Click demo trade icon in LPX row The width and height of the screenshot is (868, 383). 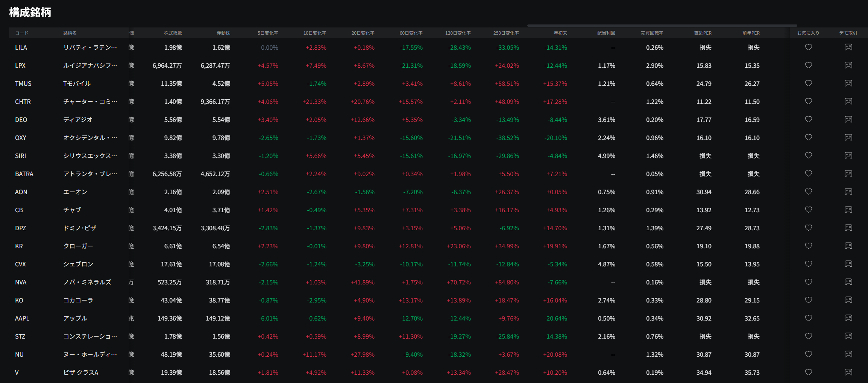click(848, 65)
